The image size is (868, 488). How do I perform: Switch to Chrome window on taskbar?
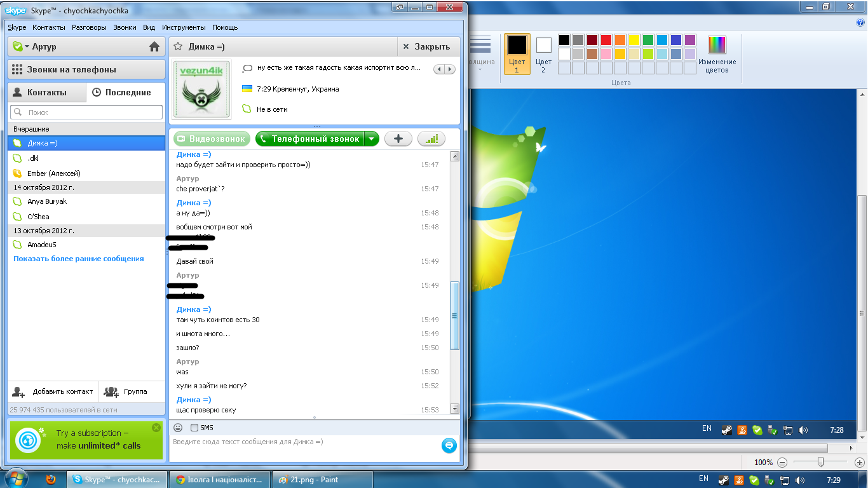(x=219, y=480)
